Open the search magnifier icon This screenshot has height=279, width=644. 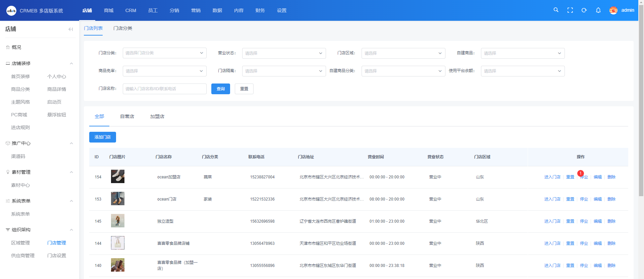(x=556, y=10)
